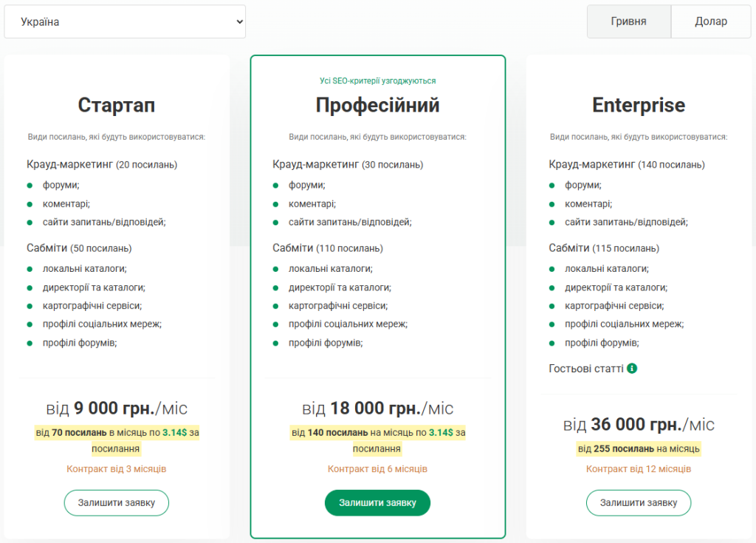Screen dimensions: 756x543
Task: Switch currency to Долар
Action: 711,21
